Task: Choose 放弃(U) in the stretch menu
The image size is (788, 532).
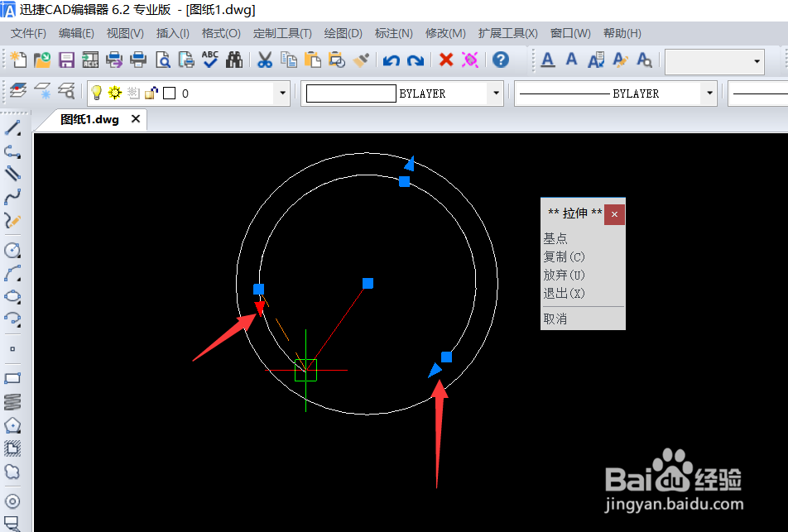Action: (564, 275)
